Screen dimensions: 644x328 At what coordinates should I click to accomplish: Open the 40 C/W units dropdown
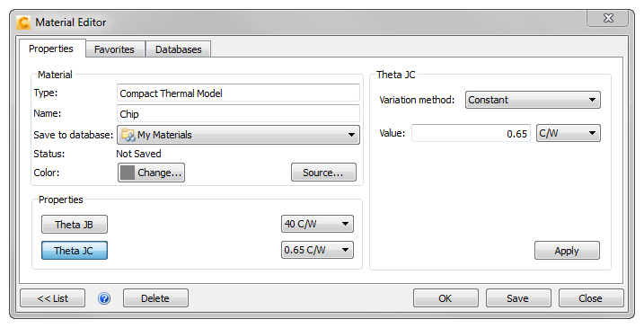[317, 224]
